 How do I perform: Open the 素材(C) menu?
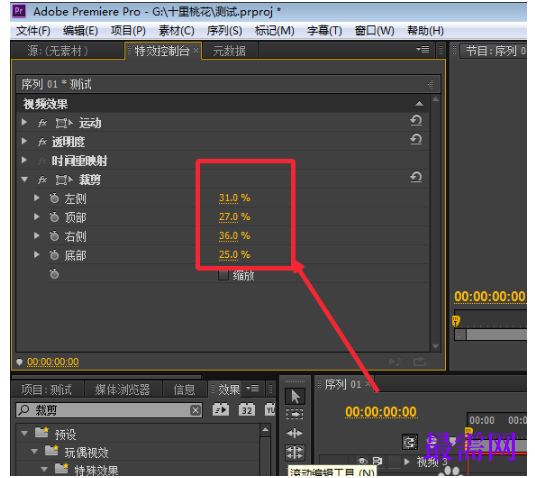(x=176, y=31)
